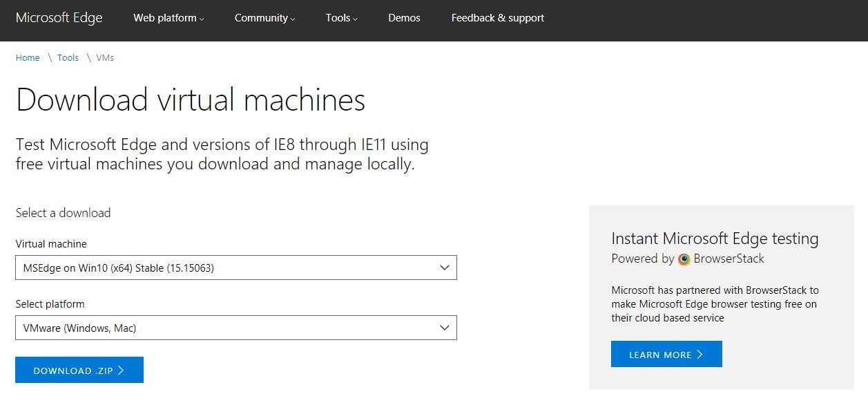
Task: Click the chevron next to Web platform
Action: [x=200, y=19]
